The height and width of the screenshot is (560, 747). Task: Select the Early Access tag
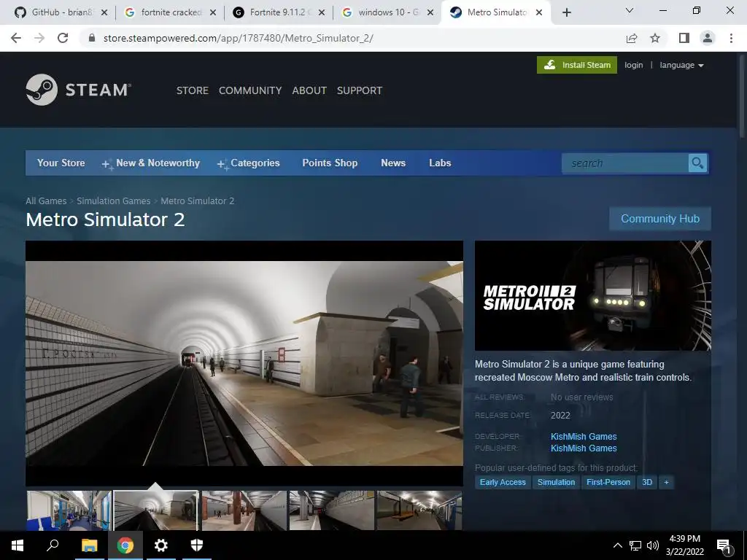click(x=503, y=483)
